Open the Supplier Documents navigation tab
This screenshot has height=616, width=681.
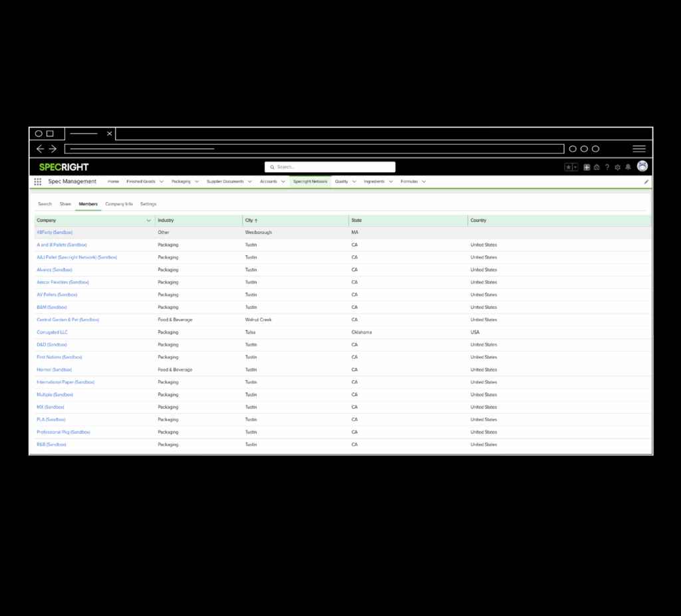[x=225, y=181]
